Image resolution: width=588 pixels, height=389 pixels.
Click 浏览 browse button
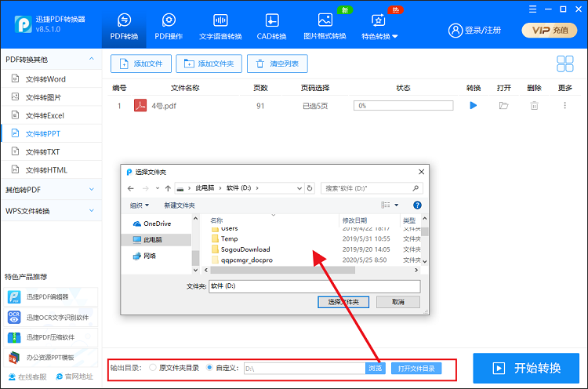(x=375, y=369)
